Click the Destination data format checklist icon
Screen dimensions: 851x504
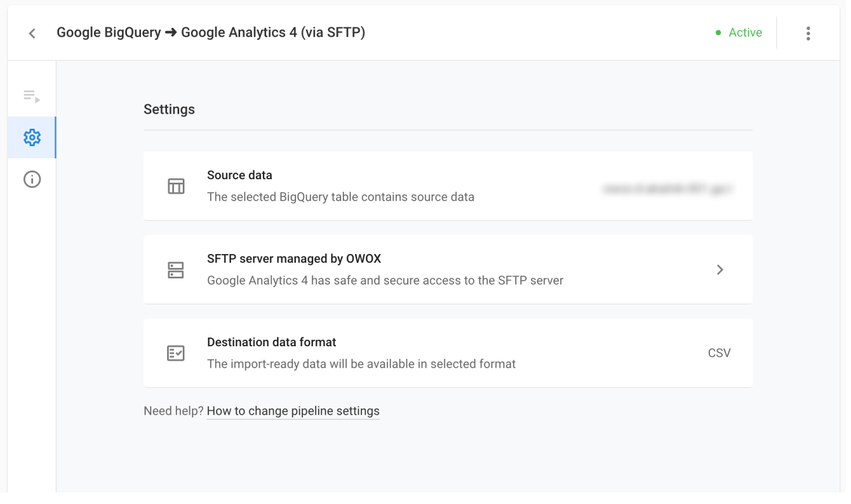point(176,353)
